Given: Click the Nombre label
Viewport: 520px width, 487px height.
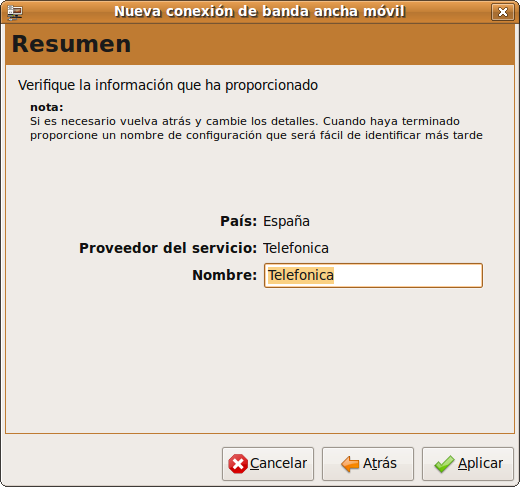Looking at the screenshot, I should click(225, 275).
